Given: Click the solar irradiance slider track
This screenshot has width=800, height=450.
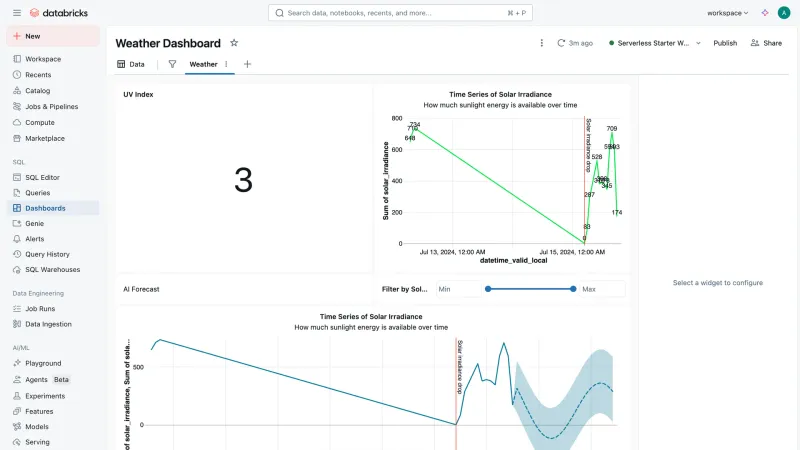Looking at the screenshot, I should (531, 289).
